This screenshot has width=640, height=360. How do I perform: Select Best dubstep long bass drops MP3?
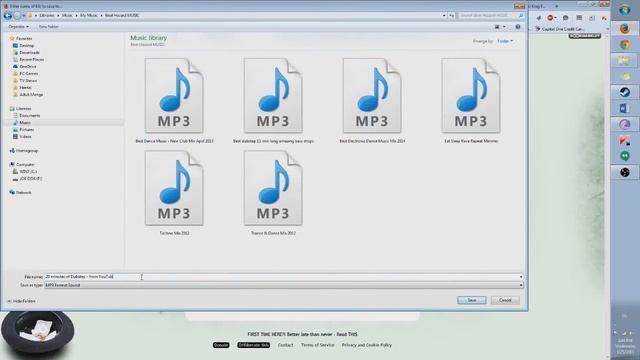[273, 100]
